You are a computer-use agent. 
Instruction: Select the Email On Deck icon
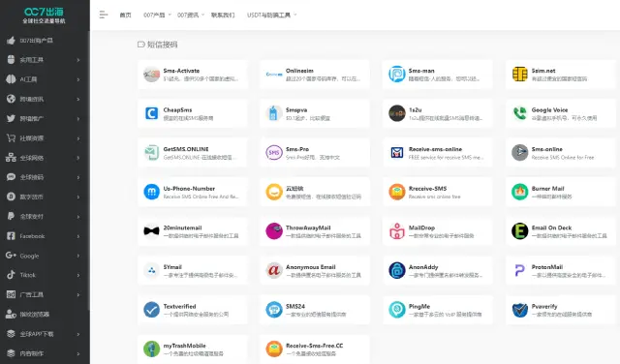pos(519,231)
